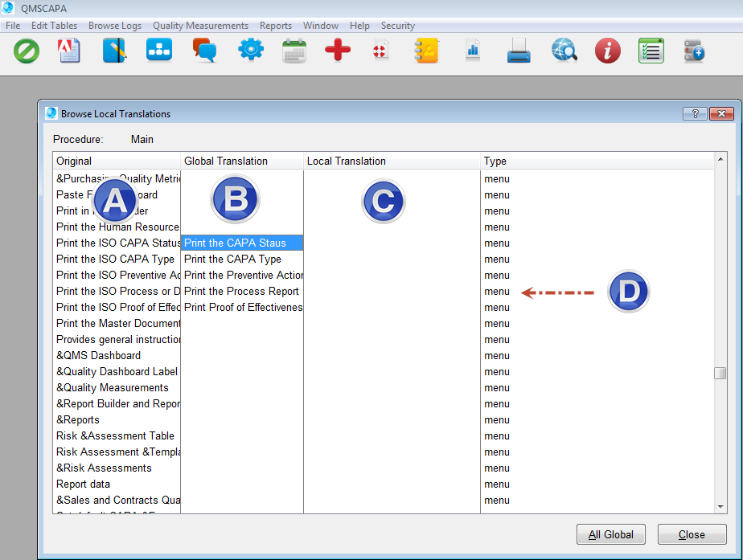Open the Quality Measurements menu

(200, 26)
